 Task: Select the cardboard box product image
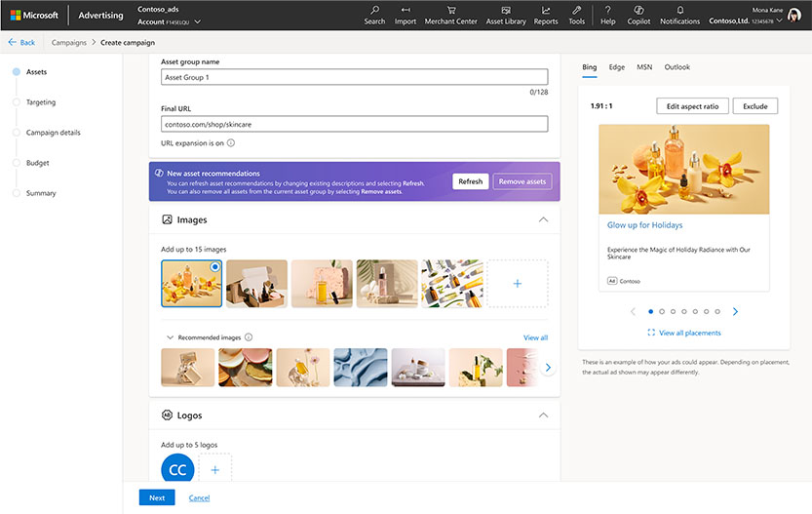[256, 284]
